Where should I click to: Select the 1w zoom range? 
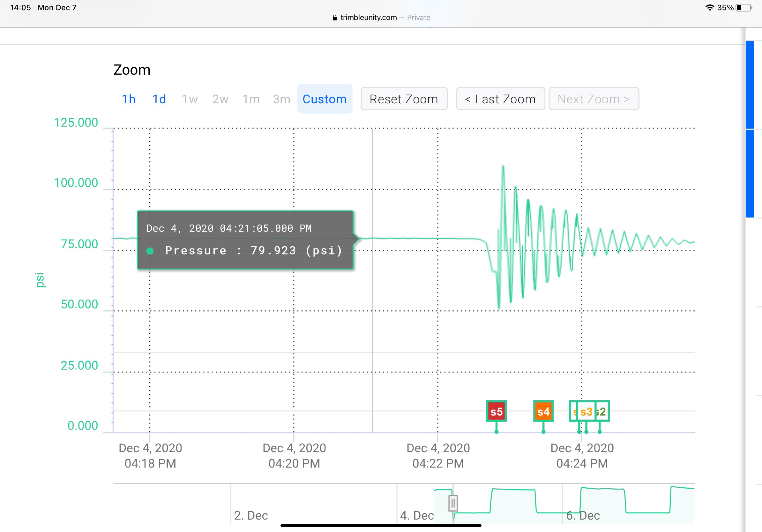click(x=190, y=99)
